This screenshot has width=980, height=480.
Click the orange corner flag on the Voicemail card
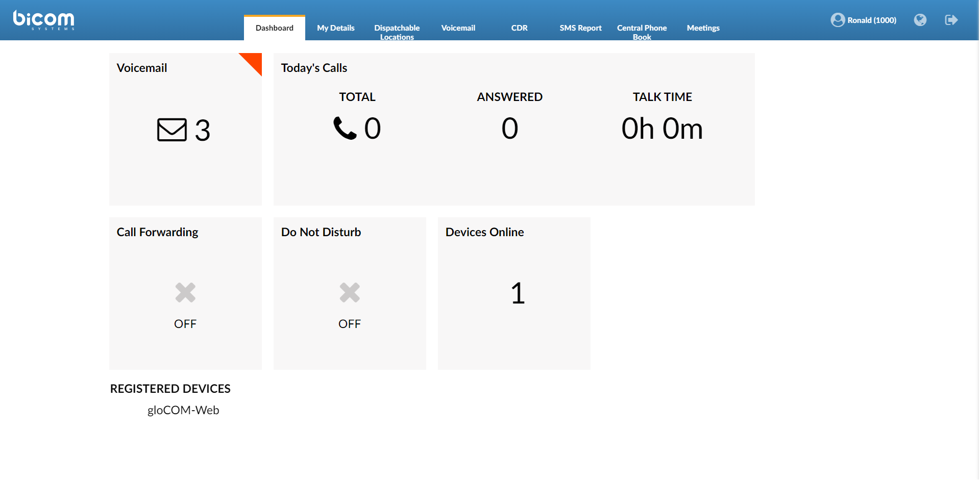tap(254, 61)
